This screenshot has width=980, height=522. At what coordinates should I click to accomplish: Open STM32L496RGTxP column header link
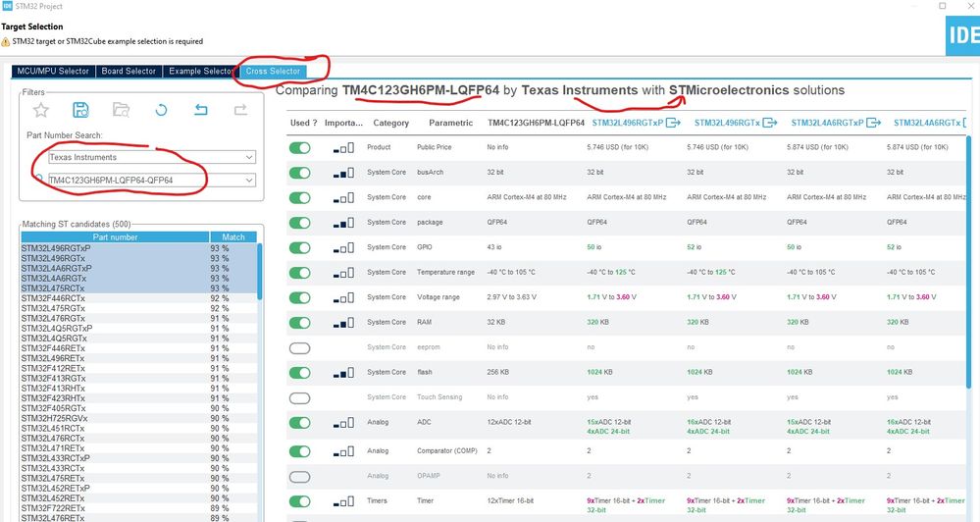628,123
